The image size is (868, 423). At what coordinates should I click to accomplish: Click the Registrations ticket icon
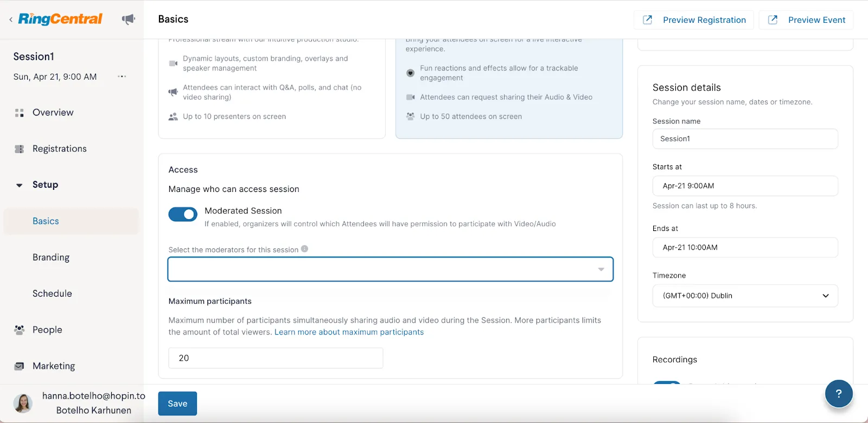point(20,149)
